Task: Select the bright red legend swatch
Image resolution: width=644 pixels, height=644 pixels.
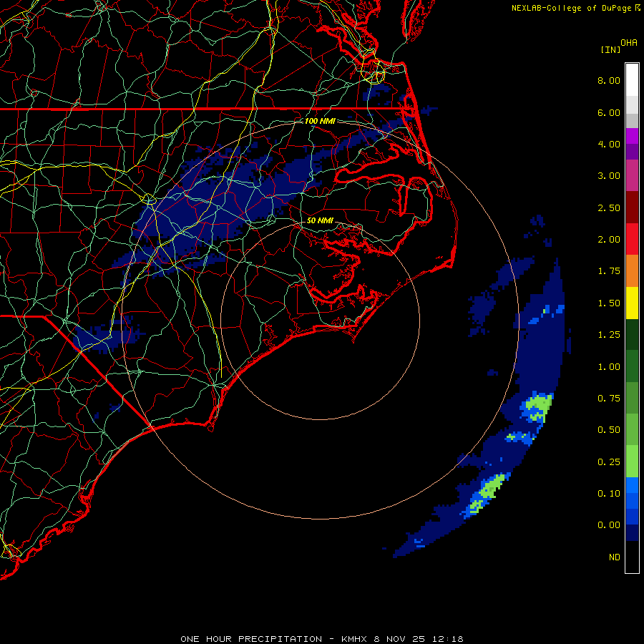Action: tap(632, 240)
